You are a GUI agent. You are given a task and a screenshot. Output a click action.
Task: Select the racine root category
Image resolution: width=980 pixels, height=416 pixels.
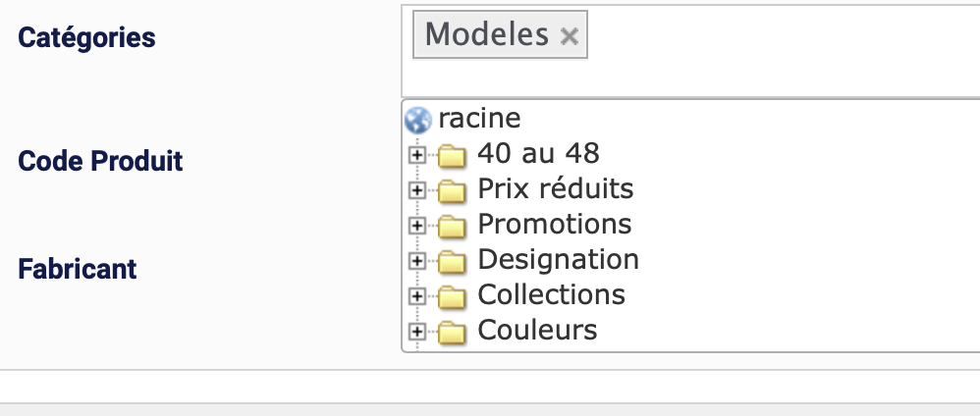479,119
